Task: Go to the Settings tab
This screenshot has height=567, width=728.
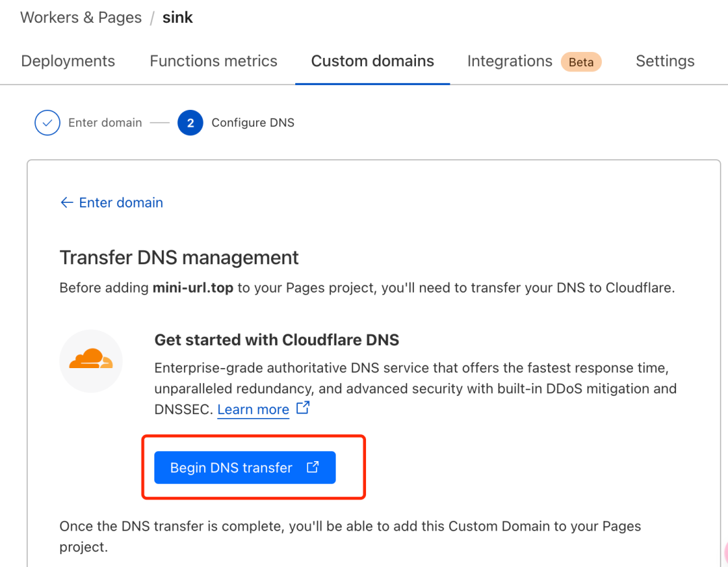Action: click(x=665, y=61)
